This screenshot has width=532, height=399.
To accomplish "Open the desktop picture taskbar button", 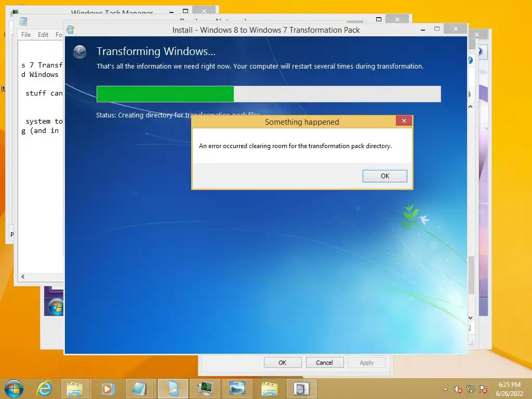I will coord(237,389).
